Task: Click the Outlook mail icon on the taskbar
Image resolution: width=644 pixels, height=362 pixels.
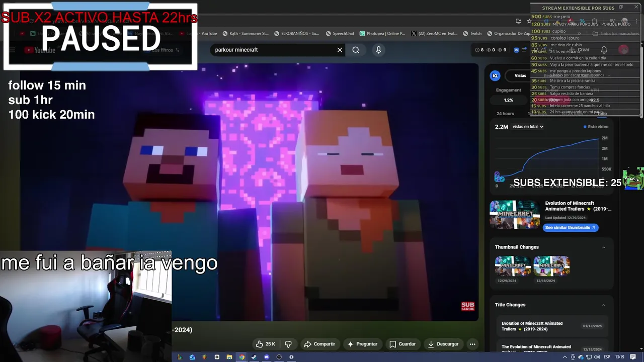Action: 192,357
